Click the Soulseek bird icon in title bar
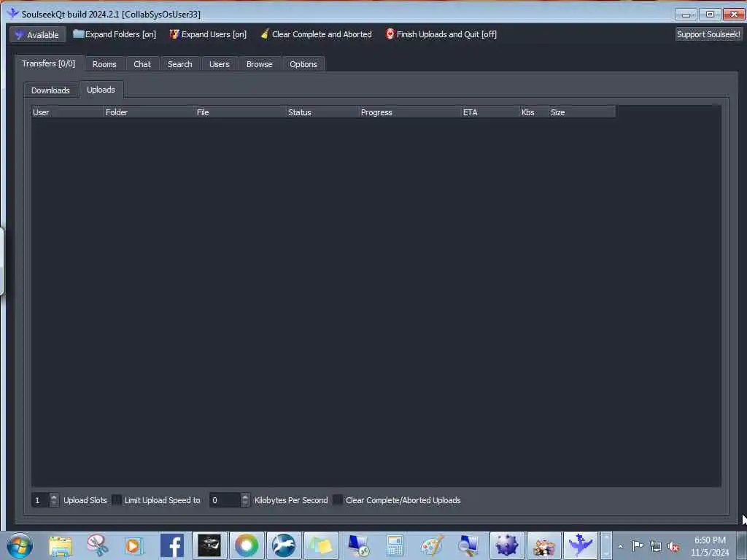This screenshot has height=560, width=747. tap(13, 13)
